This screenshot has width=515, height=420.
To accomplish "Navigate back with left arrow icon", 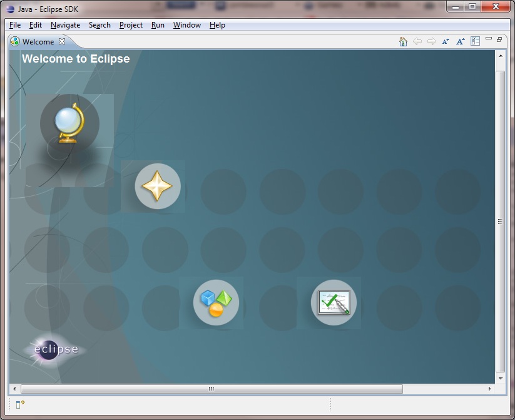I will (x=417, y=41).
